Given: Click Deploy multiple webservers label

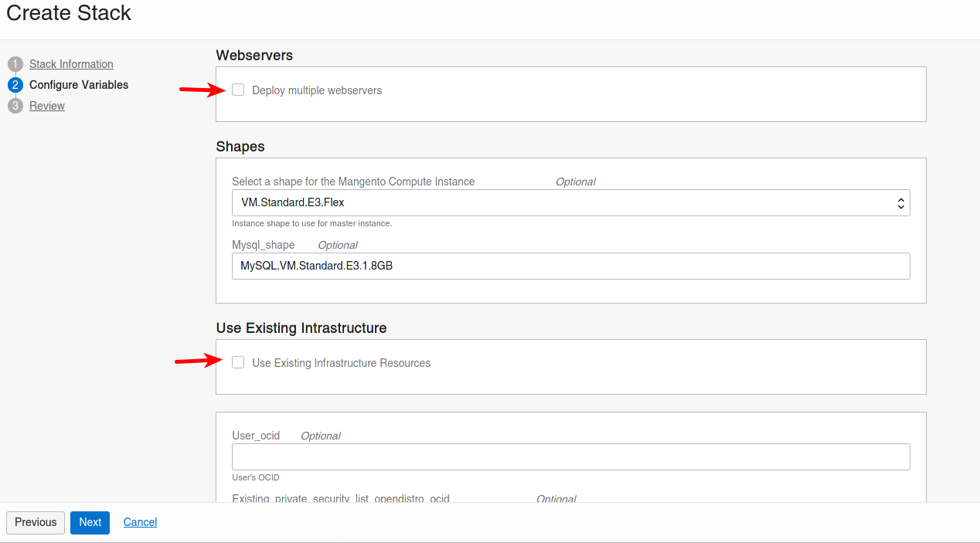Looking at the screenshot, I should (x=317, y=90).
